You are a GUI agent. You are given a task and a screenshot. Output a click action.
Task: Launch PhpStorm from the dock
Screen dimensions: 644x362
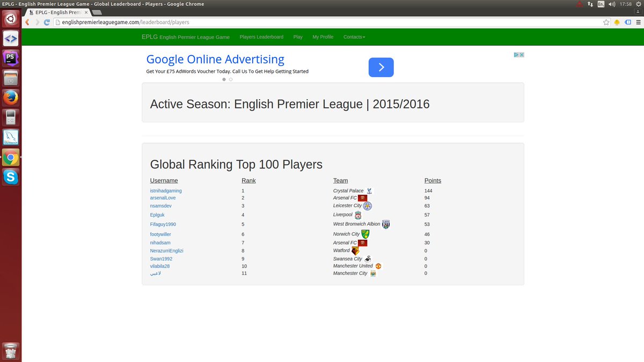point(11,58)
